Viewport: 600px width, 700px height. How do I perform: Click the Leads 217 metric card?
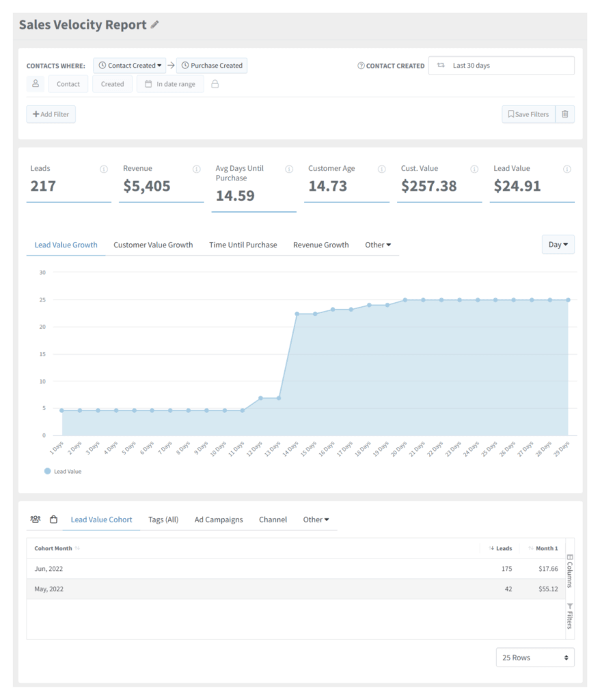tap(69, 183)
